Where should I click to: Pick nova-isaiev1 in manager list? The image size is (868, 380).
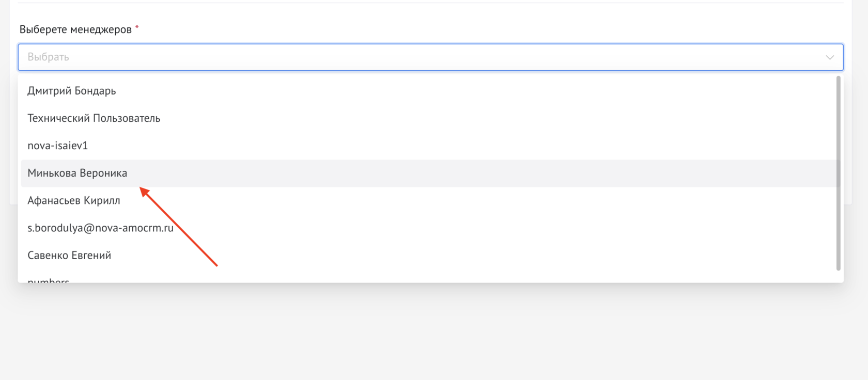pyautogui.click(x=58, y=146)
